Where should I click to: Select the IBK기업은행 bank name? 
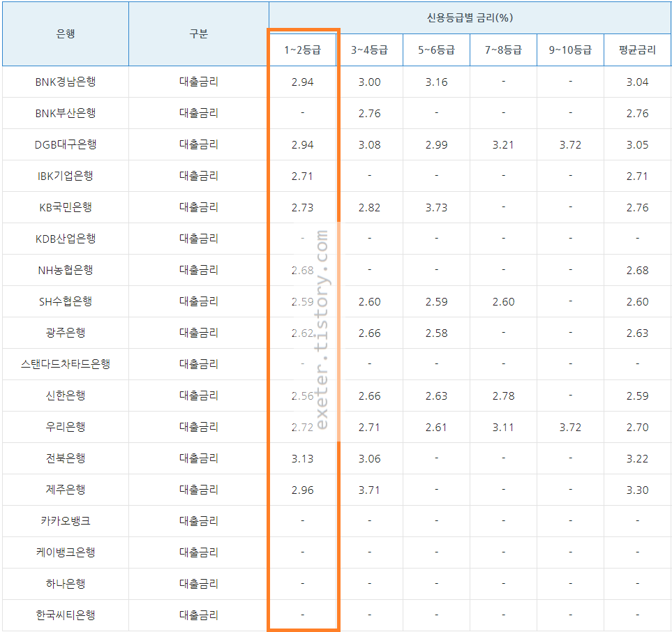click(x=66, y=176)
